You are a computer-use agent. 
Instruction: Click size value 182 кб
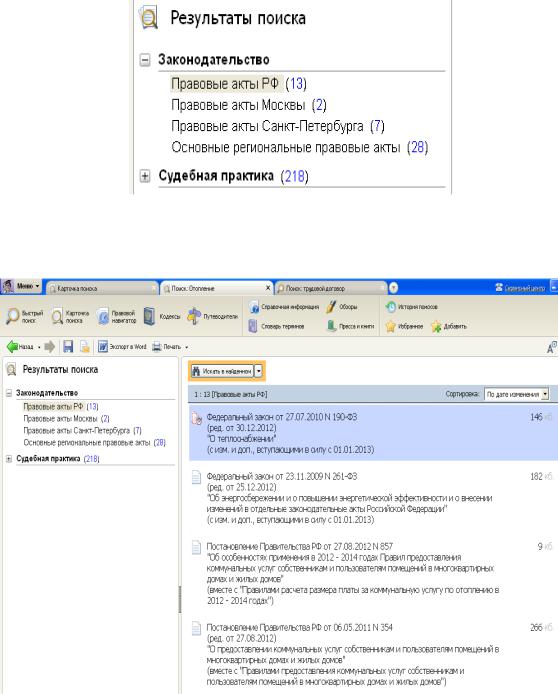(542, 476)
